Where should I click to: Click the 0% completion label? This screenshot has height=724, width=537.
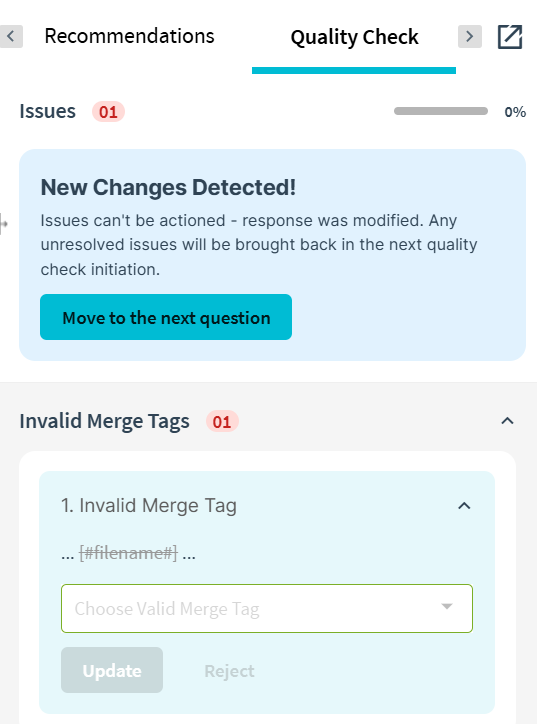point(515,112)
